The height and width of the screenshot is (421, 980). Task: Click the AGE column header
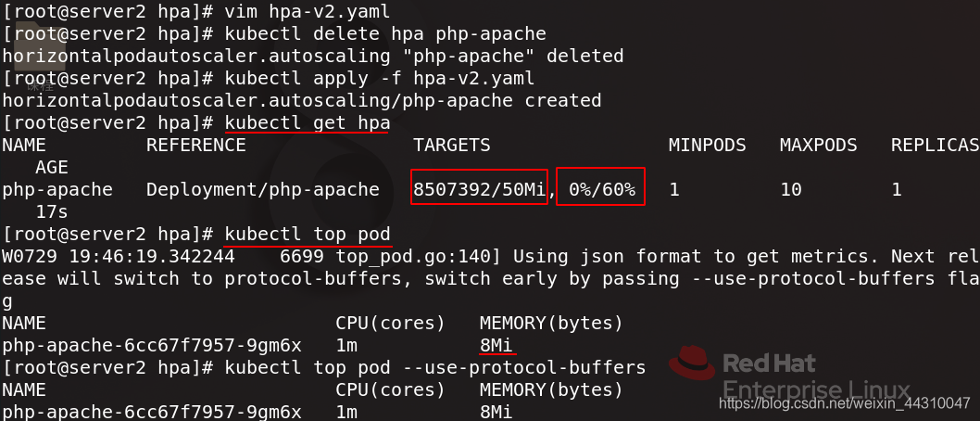coord(52,168)
